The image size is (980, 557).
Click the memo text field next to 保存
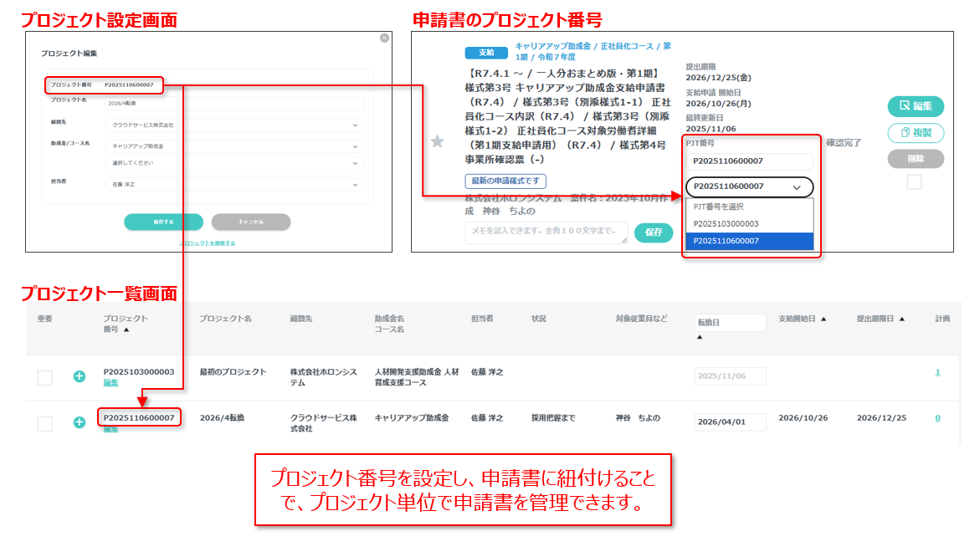[546, 233]
